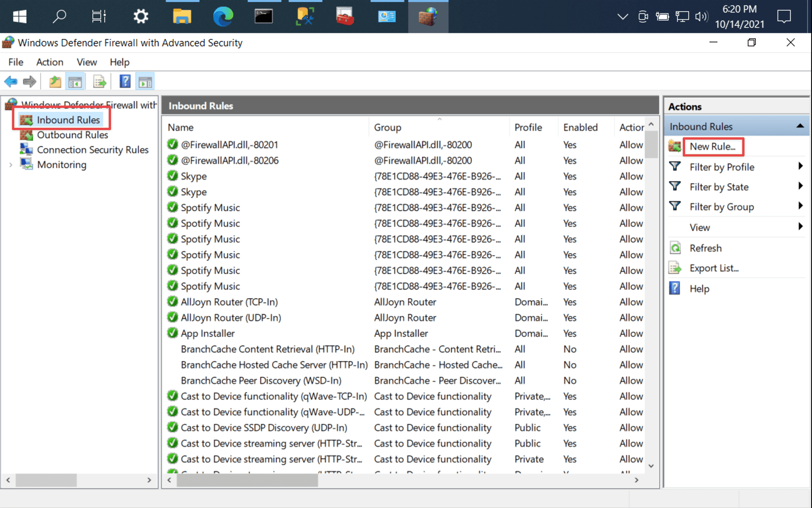
Task: Click the Export List icon in Actions pane
Action: click(x=675, y=268)
